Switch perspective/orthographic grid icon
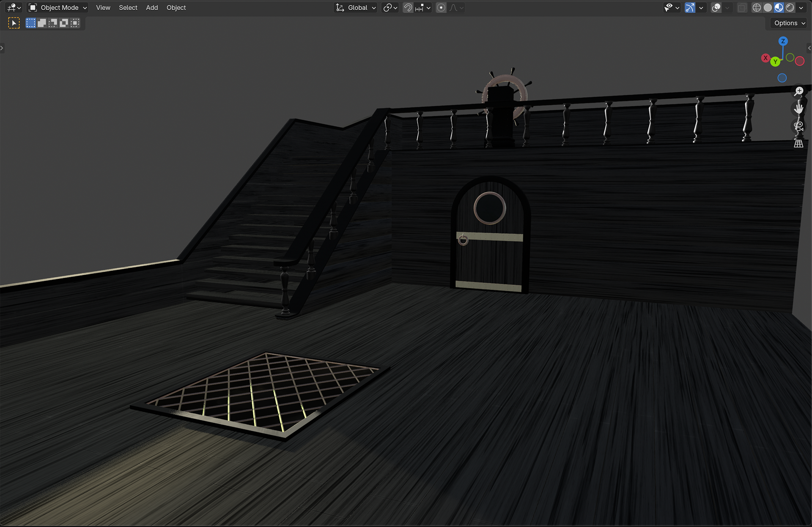This screenshot has height=527, width=812. (798, 144)
